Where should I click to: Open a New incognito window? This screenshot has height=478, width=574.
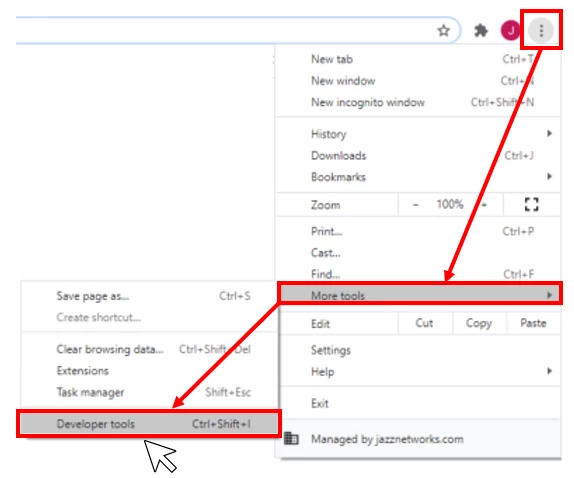(418, 102)
